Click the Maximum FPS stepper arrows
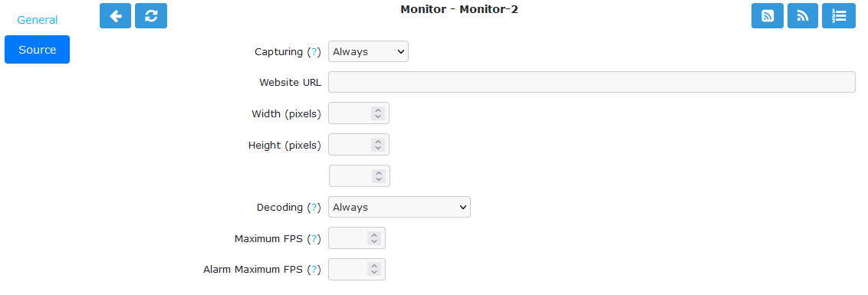Screen dimensions: 868x295 pyautogui.click(x=374, y=238)
